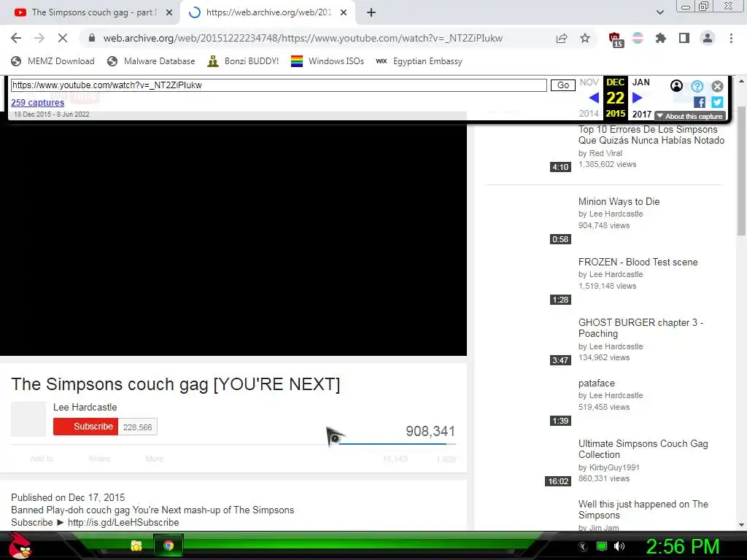The width and height of the screenshot is (747, 560).
Task: Open file explorer icon in taskbar
Action: (x=136, y=545)
